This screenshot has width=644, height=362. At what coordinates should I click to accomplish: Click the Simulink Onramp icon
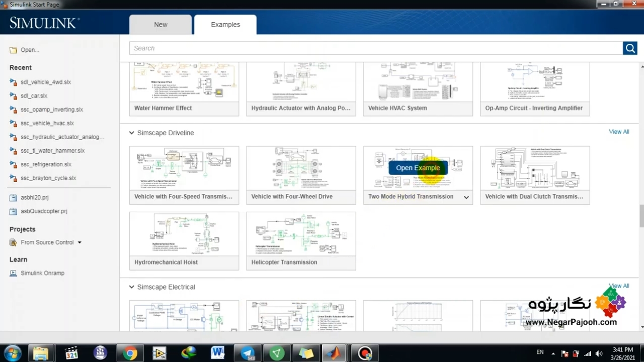(13, 273)
